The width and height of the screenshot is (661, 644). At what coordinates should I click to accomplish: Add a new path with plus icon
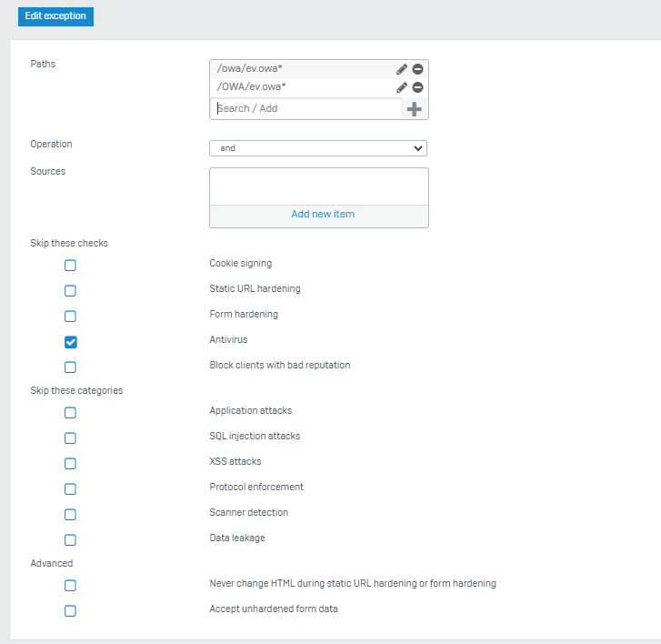(414, 109)
